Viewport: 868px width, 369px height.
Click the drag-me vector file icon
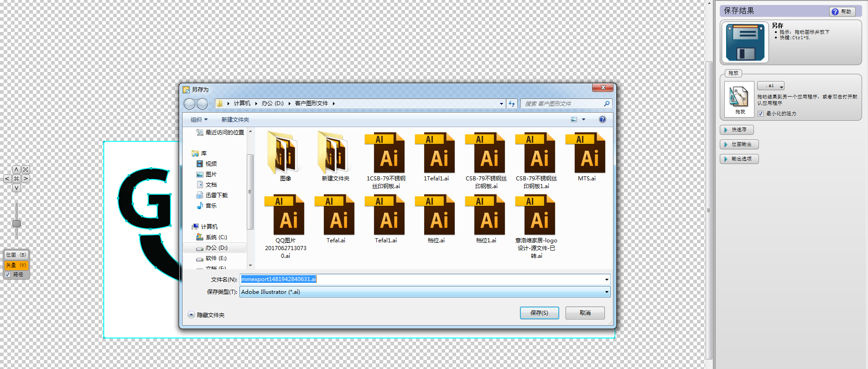(739, 97)
